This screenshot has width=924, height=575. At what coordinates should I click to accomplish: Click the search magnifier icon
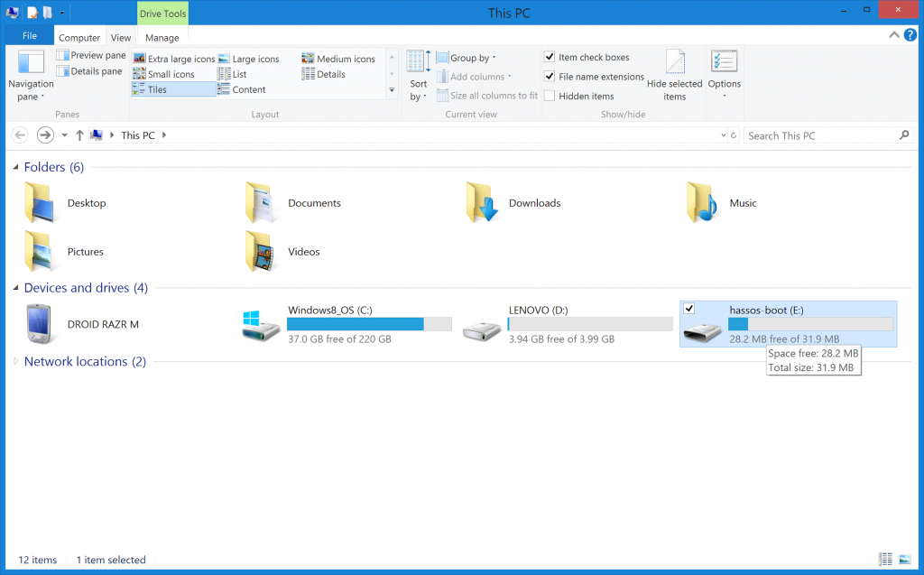pyautogui.click(x=904, y=135)
